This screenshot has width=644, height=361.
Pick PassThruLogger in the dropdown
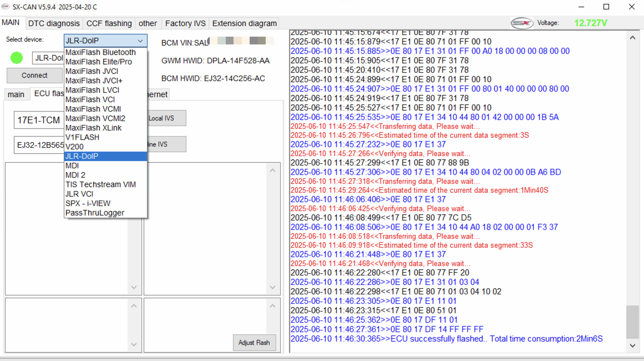coord(105,213)
